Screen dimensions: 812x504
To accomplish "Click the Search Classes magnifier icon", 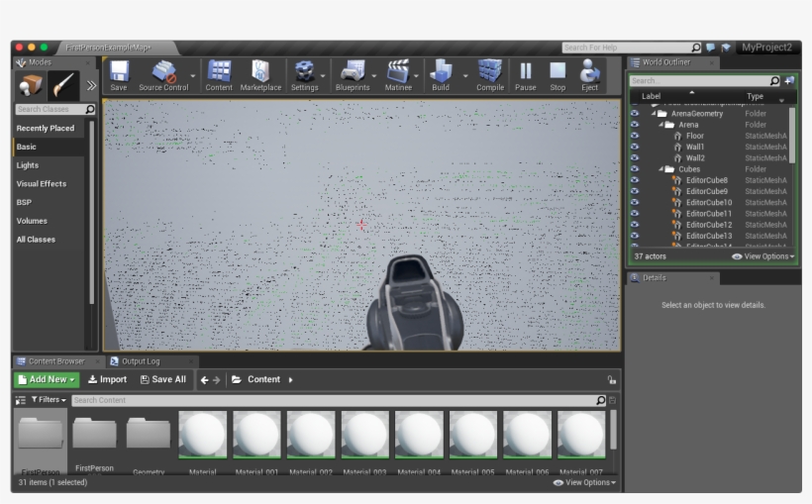I will [90, 109].
